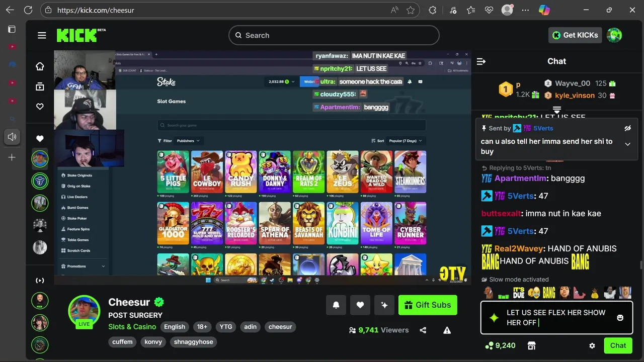644x362 pixels.
Task: Click the Kick search field
Action: pos(334,35)
